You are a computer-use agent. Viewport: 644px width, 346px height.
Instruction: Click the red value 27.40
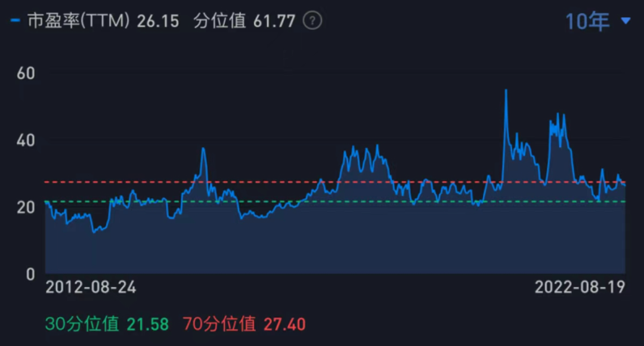click(x=284, y=324)
